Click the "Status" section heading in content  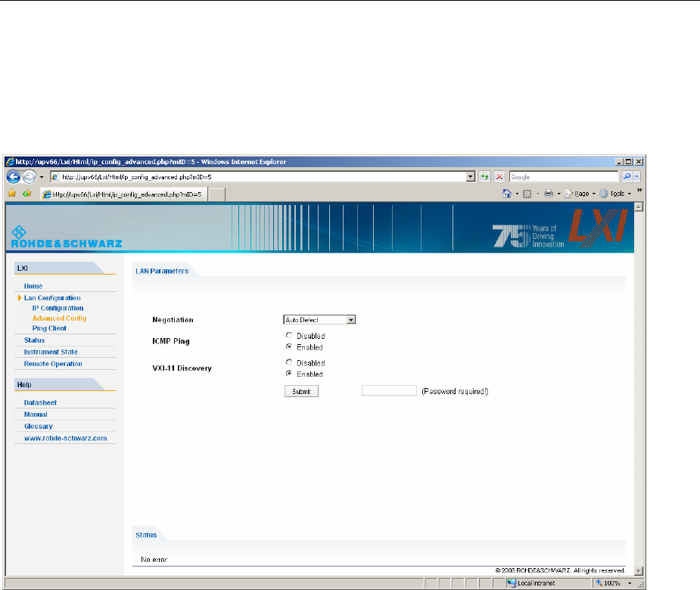(146, 535)
